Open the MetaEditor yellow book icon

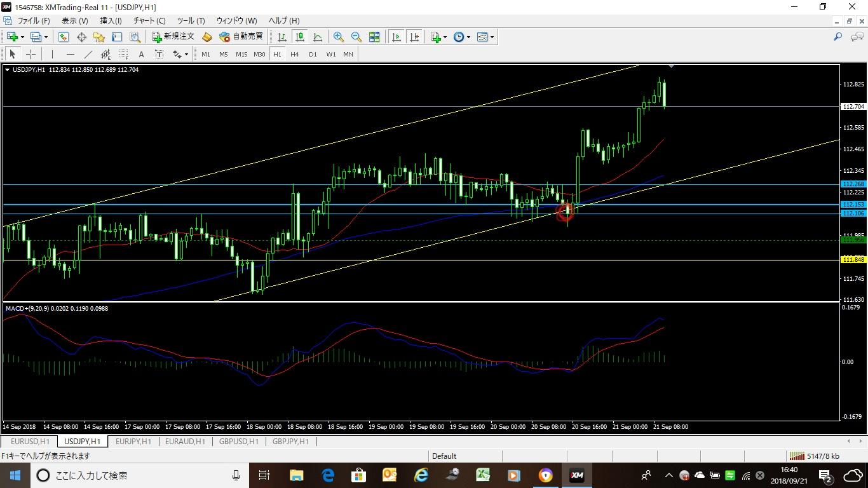tap(207, 37)
